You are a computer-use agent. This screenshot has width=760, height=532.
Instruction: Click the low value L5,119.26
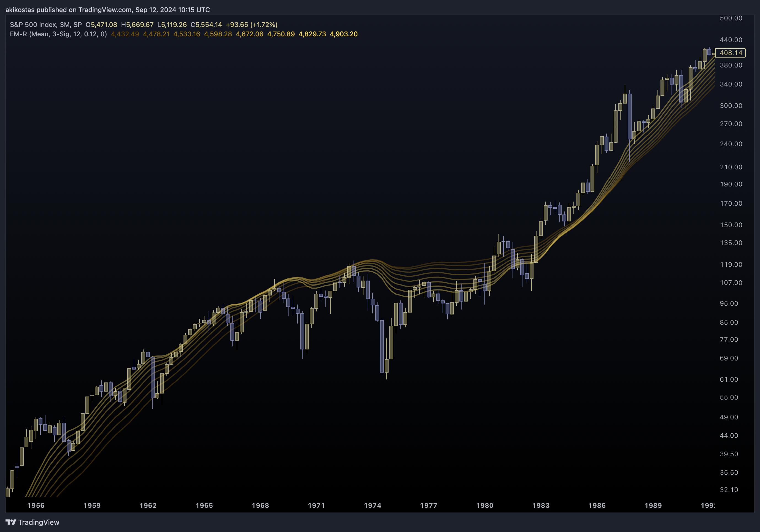[x=172, y=25]
